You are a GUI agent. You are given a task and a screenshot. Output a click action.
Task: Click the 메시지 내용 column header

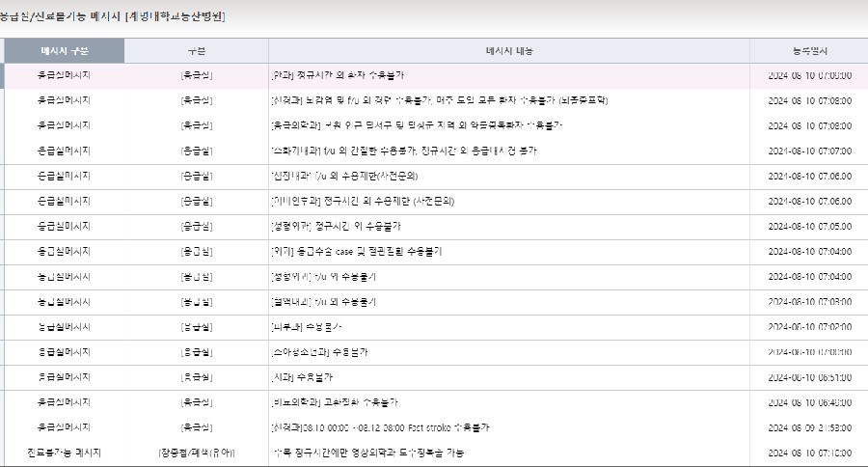[508, 50]
